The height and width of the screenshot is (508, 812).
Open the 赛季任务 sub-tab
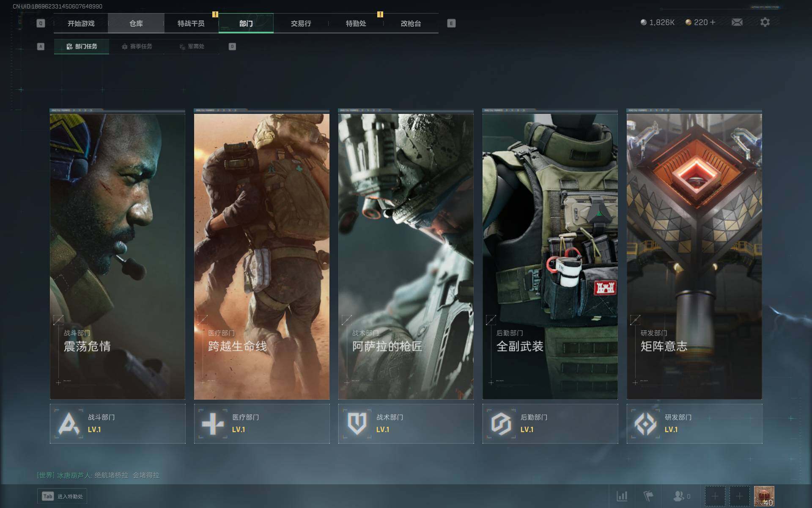point(137,47)
